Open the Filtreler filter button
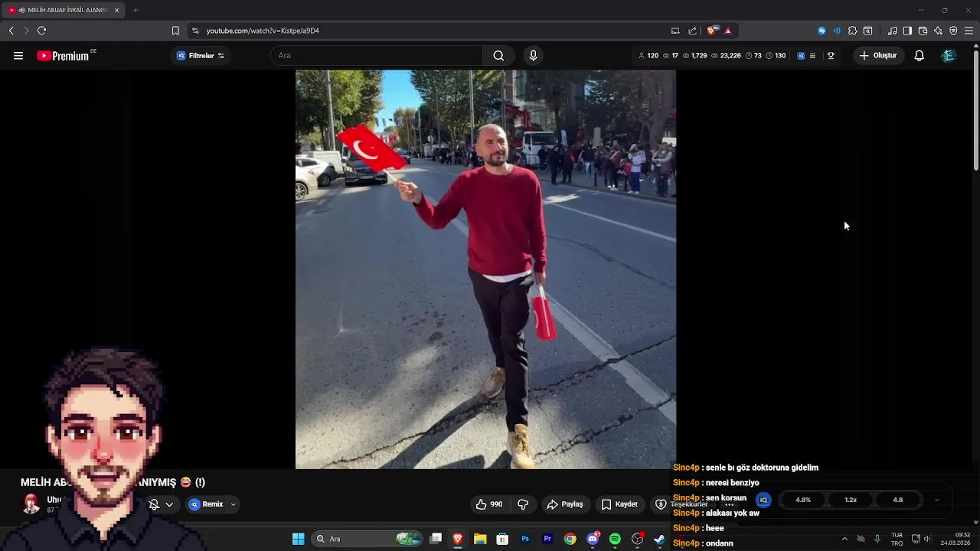Viewport: 980px width, 551px height. (x=200, y=55)
